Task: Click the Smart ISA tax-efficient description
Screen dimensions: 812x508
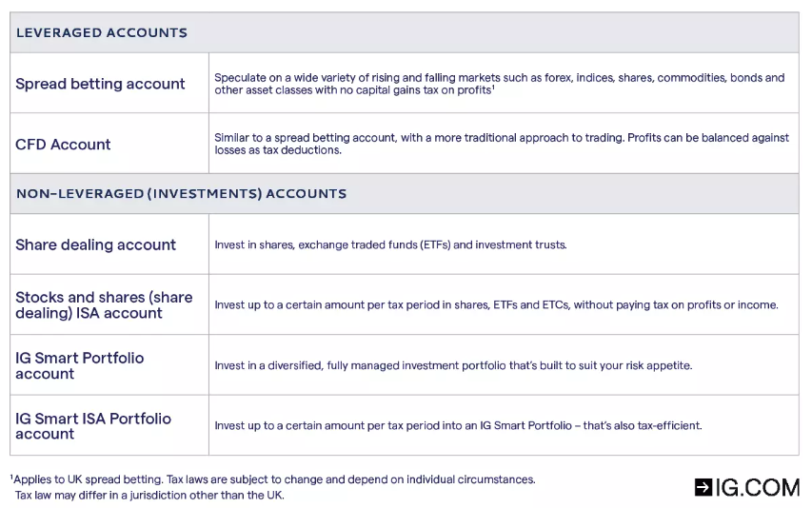Action: click(458, 425)
